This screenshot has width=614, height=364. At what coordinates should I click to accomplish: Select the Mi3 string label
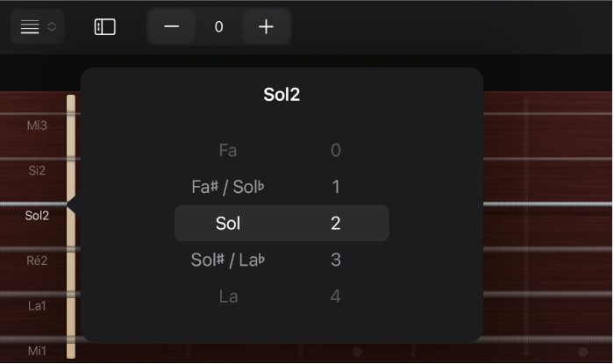pyautogui.click(x=37, y=125)
